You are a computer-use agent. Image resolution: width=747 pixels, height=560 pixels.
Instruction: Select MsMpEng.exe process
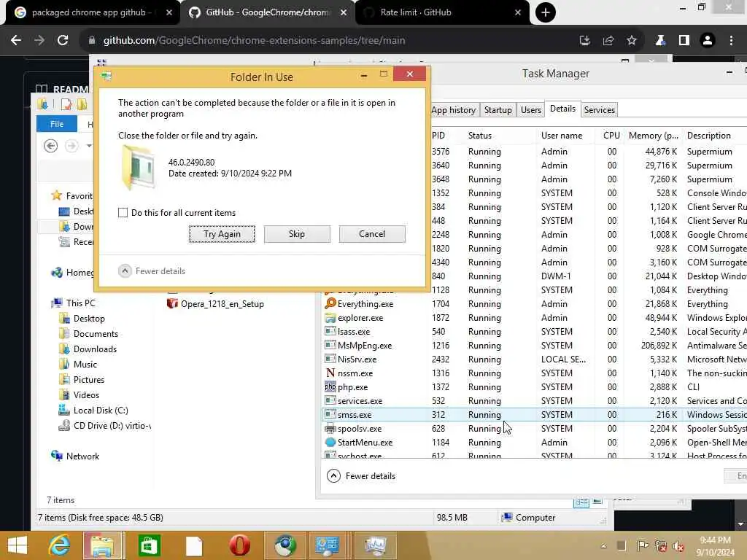(x=365, y=345)
